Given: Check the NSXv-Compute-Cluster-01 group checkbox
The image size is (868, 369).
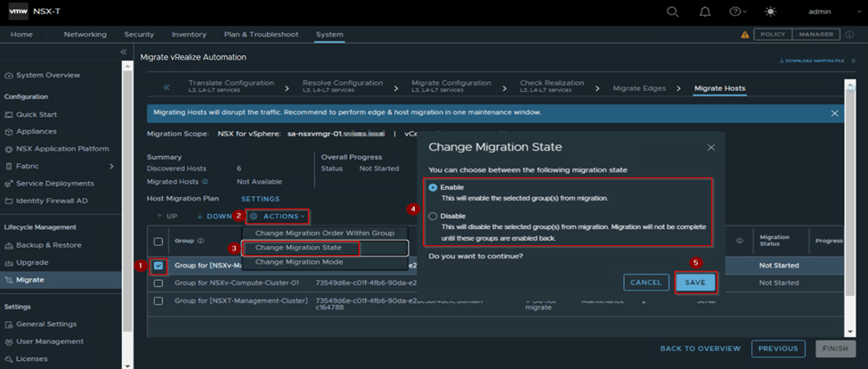Looking at the screenshot, I should (x=158, y=283).
